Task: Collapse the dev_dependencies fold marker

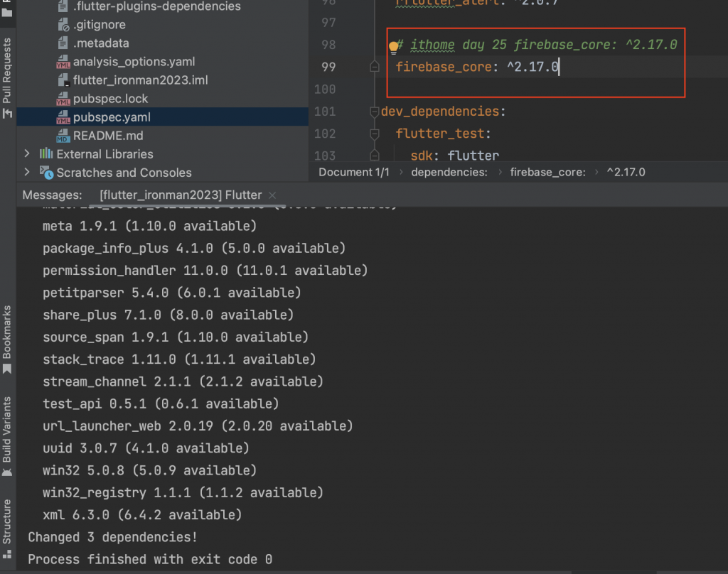Action: tap(374, 112)
